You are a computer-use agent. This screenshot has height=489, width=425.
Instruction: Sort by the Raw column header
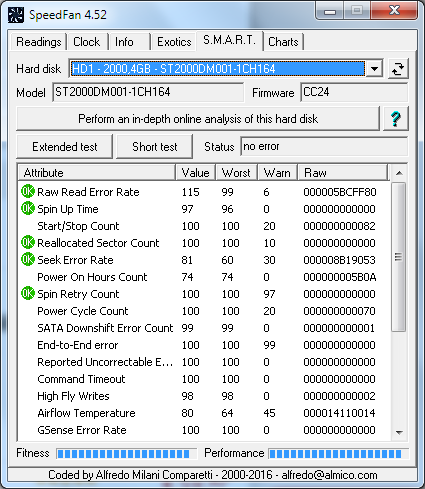(x=343, y=173)
